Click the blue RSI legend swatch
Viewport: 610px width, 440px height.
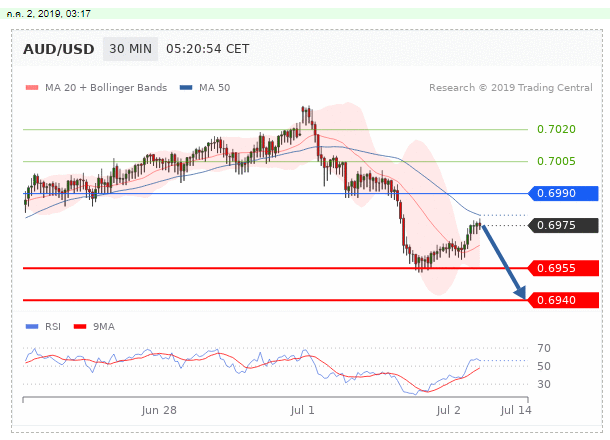(32, 326)
